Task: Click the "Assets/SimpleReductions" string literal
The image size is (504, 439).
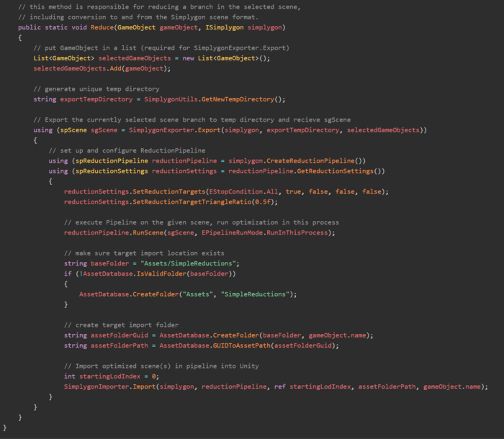Action: 188,263
